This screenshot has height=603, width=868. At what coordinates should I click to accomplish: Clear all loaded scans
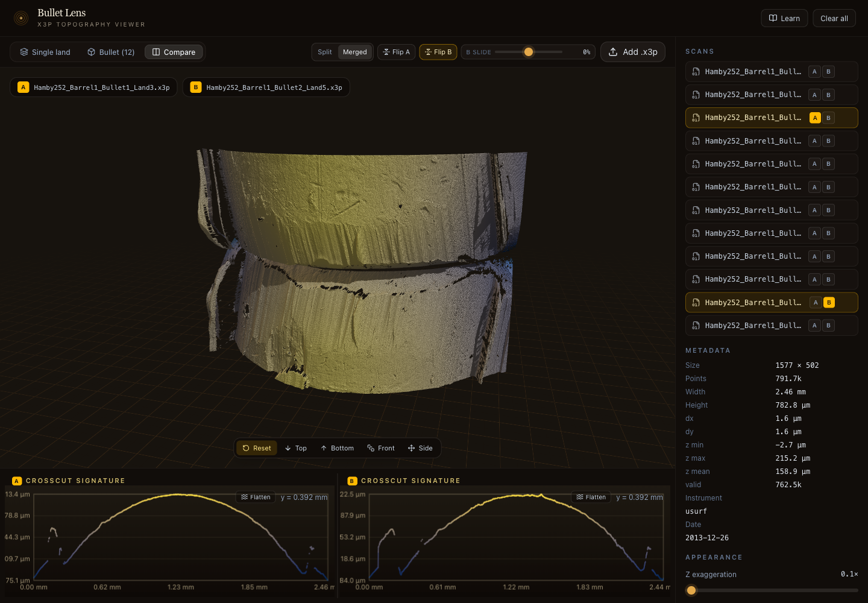[x=834, y=18]
